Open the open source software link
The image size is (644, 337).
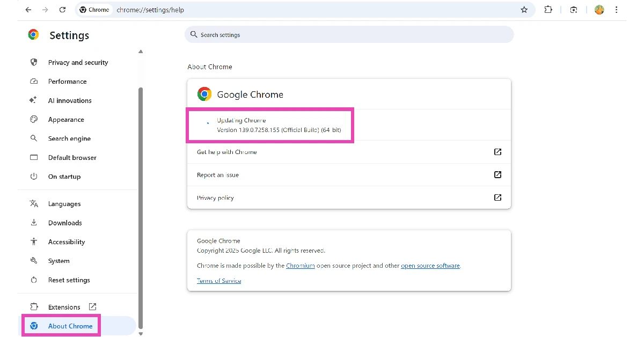(x=430, y=266)
